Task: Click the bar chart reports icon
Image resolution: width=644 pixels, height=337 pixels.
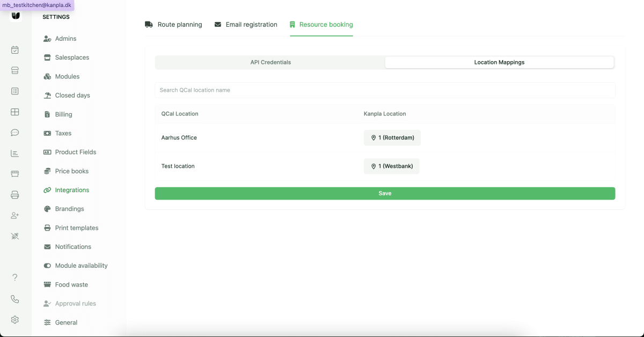Action: coord(15,153)
